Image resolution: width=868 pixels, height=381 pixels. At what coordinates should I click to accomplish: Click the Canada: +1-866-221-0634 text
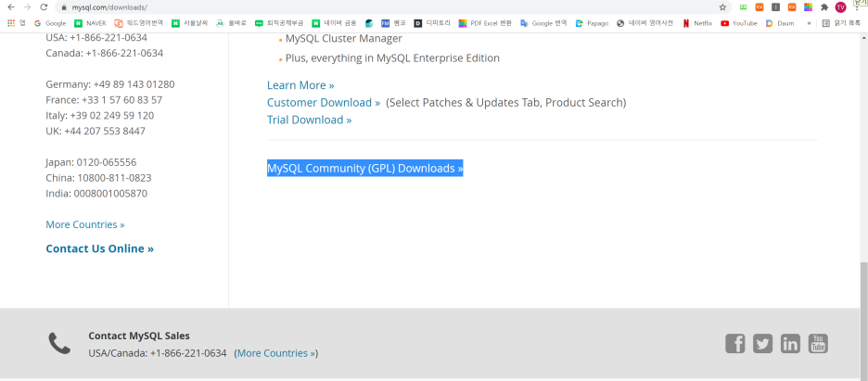pos(105,53)
